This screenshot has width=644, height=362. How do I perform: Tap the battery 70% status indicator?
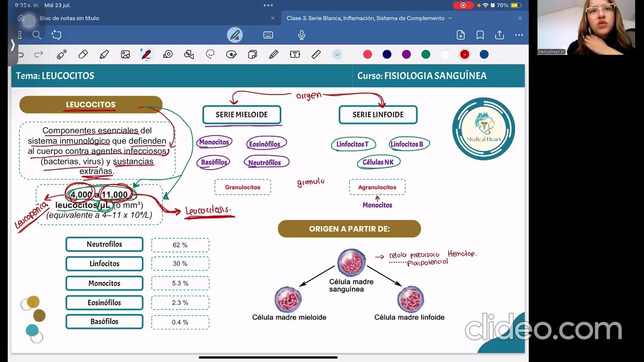click(x=509, y=6)
